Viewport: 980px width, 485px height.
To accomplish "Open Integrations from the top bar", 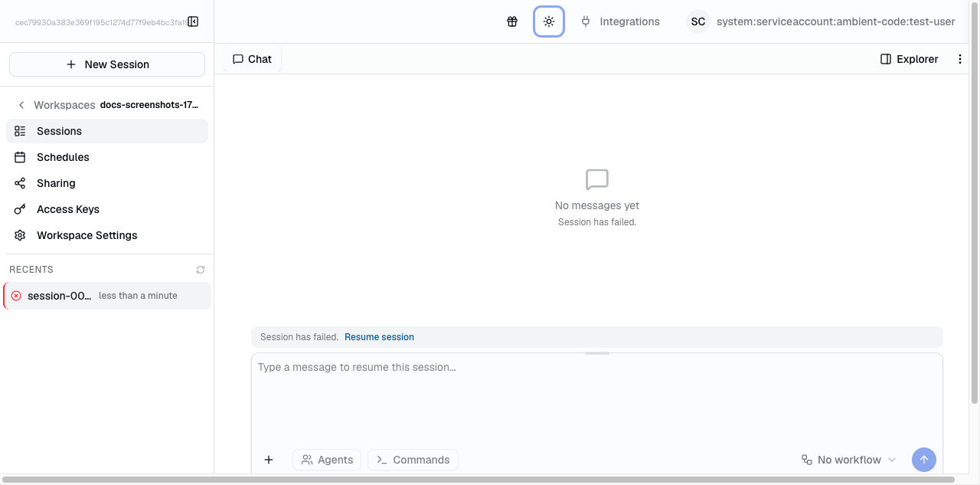I will tap(620, 21).
